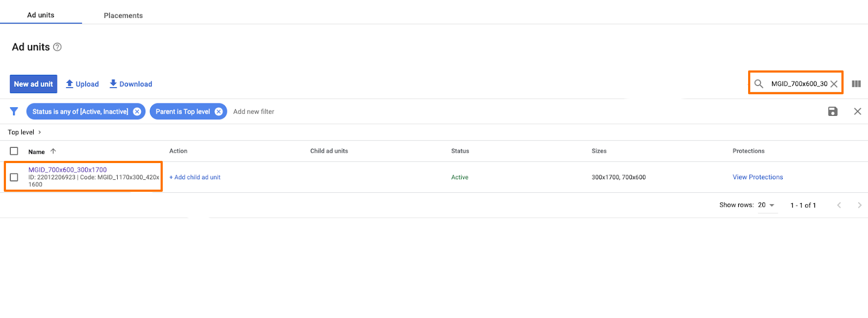868x318 pixels.
Task: Switch to the Placements tab
Action: tap(123, 15)
